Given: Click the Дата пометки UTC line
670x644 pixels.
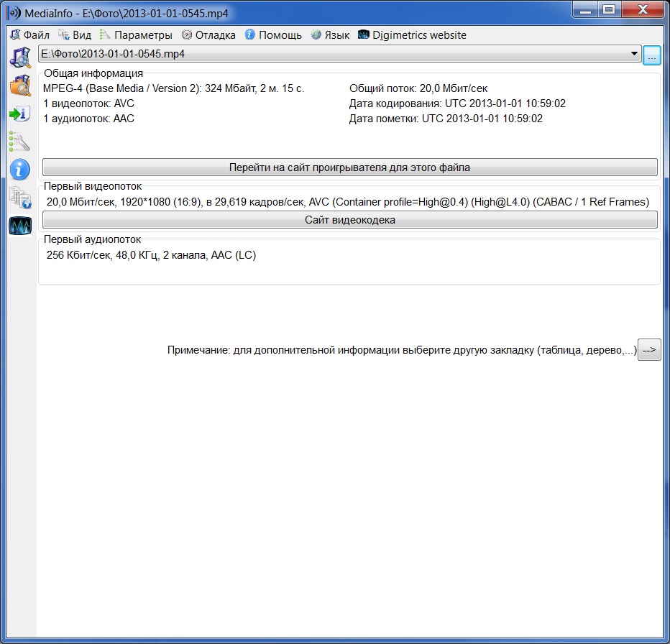Looking at the screenshot, I should (446, 119).
